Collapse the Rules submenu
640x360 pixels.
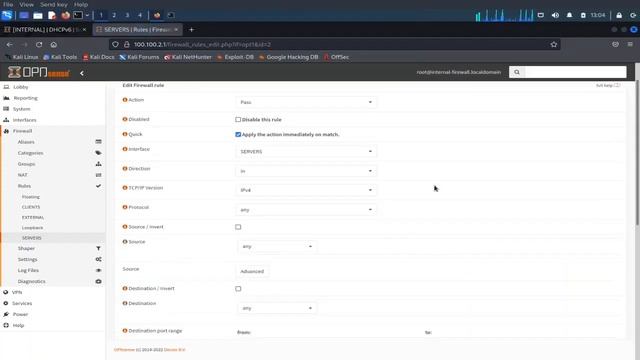point(24,186)
